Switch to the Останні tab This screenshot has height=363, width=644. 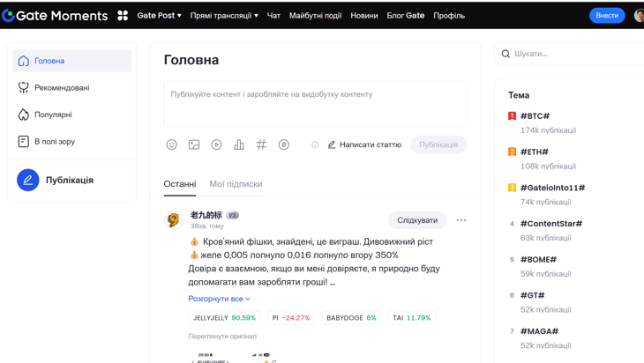[180, 184]
